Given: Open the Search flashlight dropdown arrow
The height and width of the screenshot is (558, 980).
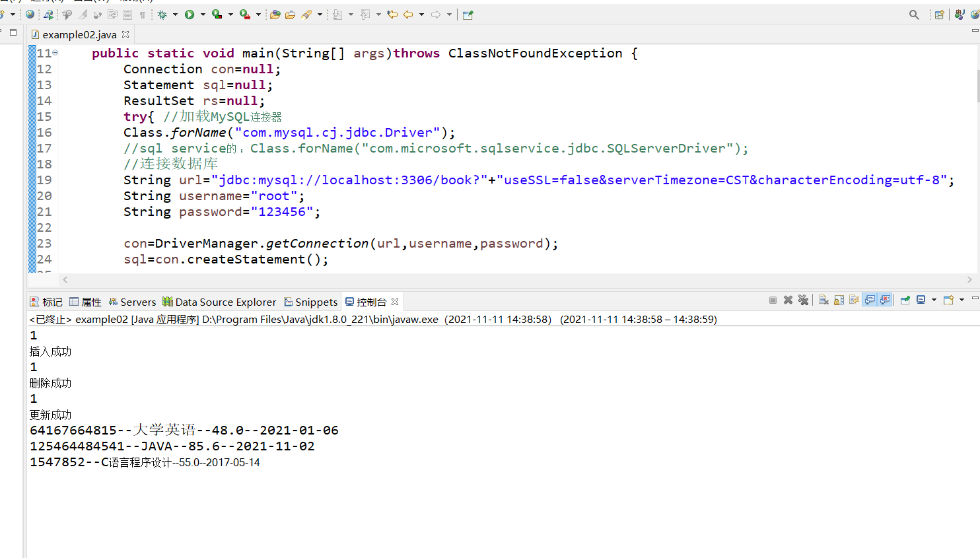Looking at the screenshot, I should [320, 15].
